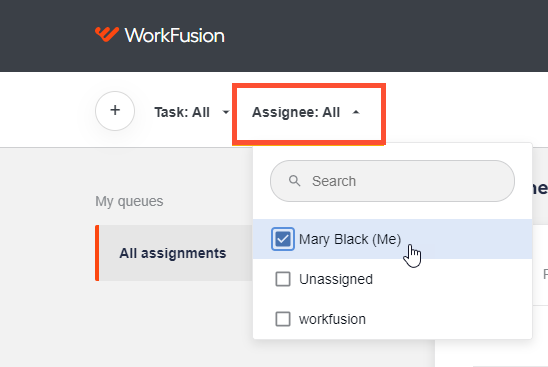
Task: Click the round plus add button
Action: [x=115, y=111]
